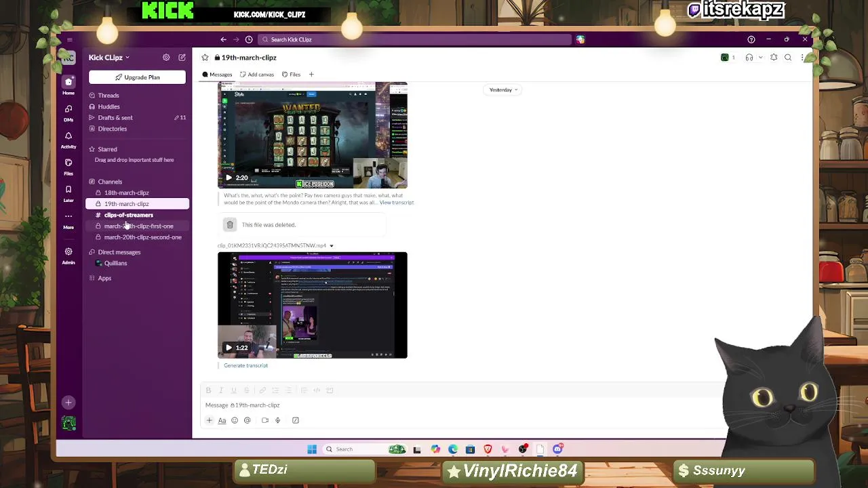
Task: Open the Windows Start button
Action: click(312, 449)
